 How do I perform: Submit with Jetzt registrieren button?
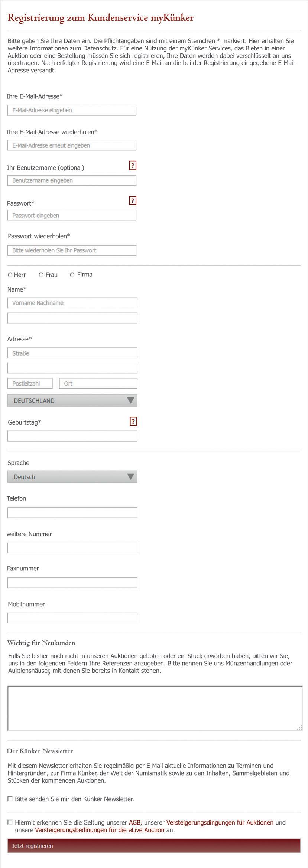click(154, 846)
